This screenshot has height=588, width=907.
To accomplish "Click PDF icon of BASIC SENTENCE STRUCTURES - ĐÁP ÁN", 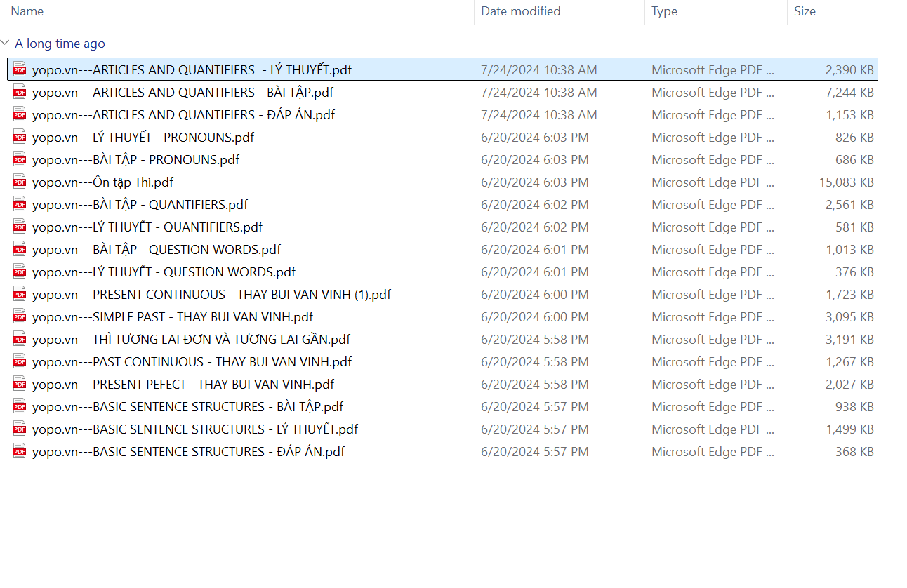I will point(20,451).
